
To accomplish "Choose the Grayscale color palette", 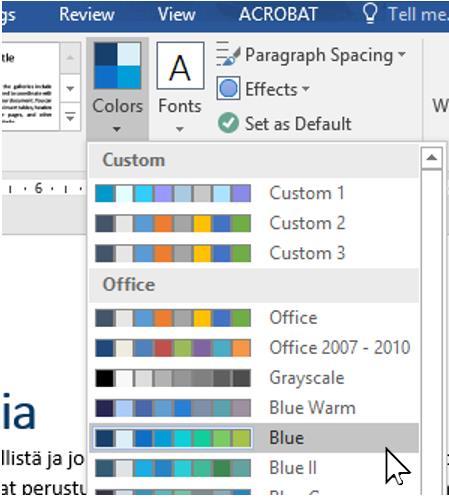I will tap(254, 378).
